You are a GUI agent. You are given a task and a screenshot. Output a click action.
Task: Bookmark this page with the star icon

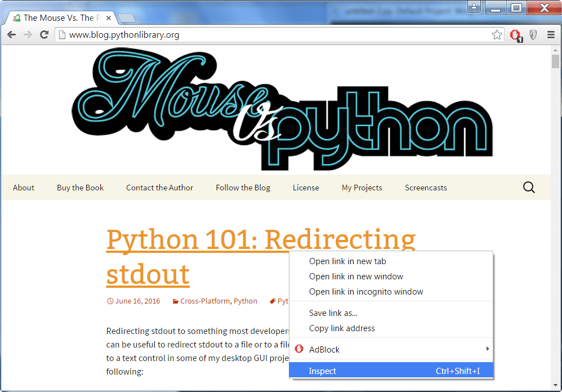click(x=497, y=34)
